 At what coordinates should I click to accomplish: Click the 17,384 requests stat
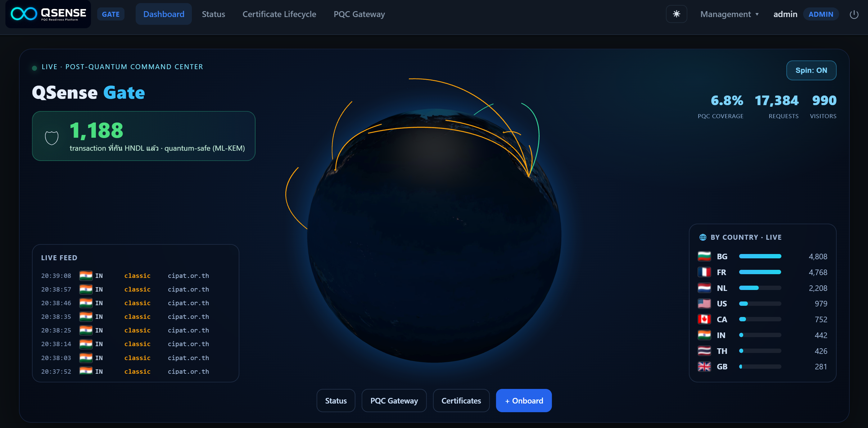click(776, 107)
